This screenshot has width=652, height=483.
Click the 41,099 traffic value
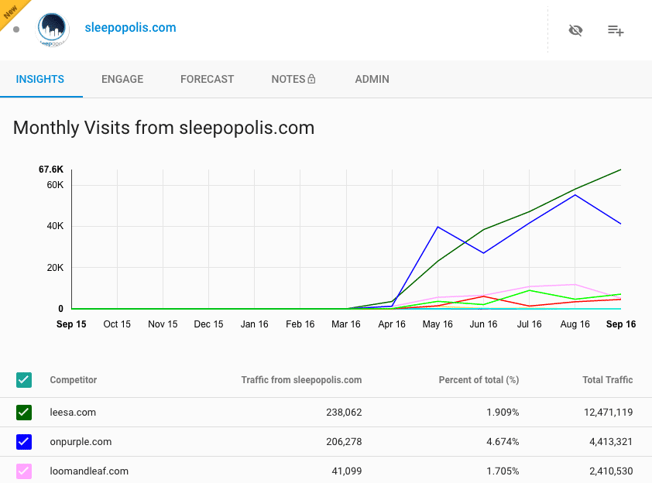point(347,471)
